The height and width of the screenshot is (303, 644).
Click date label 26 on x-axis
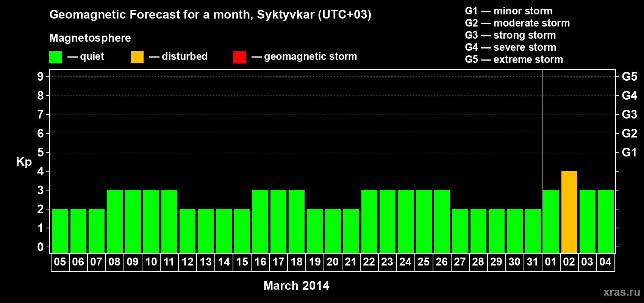(442, 262)
